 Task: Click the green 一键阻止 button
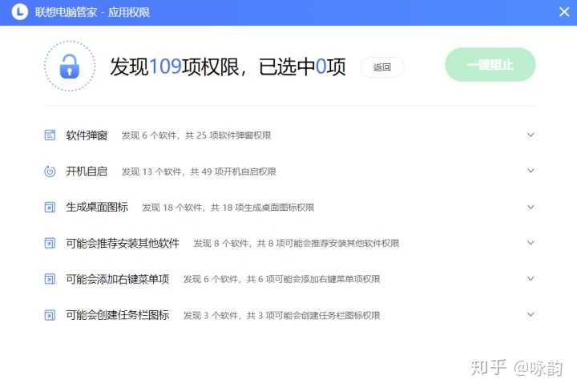(x=490, y=64)
